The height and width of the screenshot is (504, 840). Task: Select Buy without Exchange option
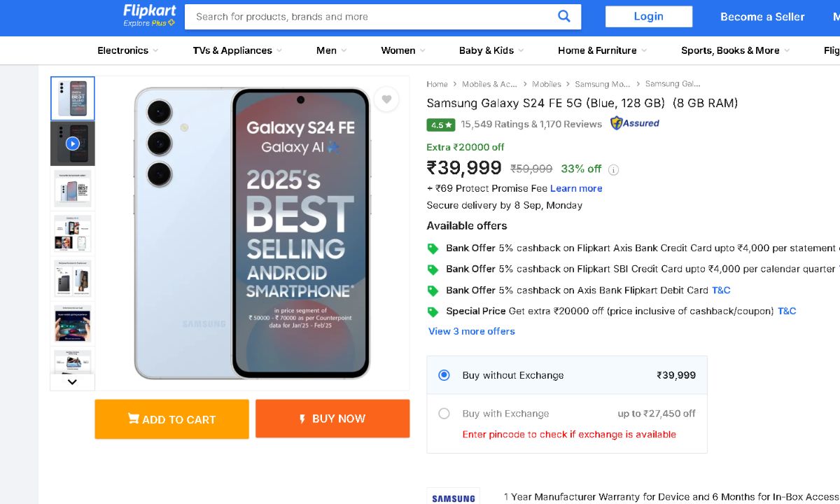(x=444, y=375)
